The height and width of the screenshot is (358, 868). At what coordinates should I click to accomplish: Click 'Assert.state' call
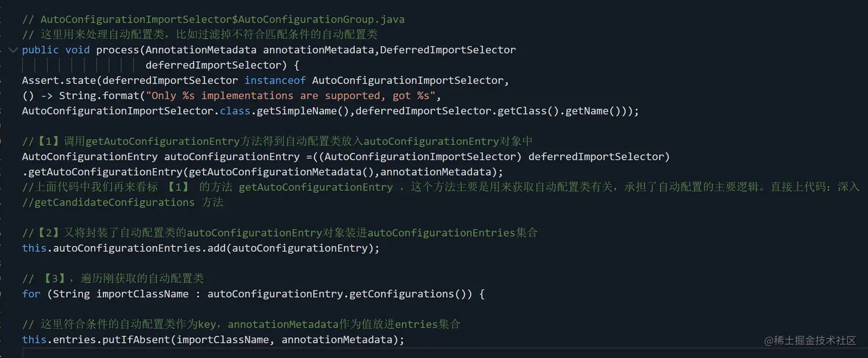[x=59, y=80]
